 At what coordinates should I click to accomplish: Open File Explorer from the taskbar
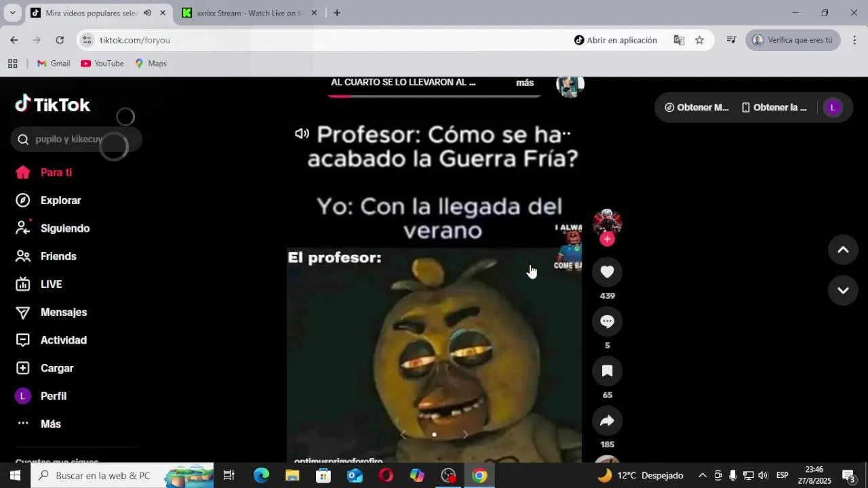(x=292, y=476)
